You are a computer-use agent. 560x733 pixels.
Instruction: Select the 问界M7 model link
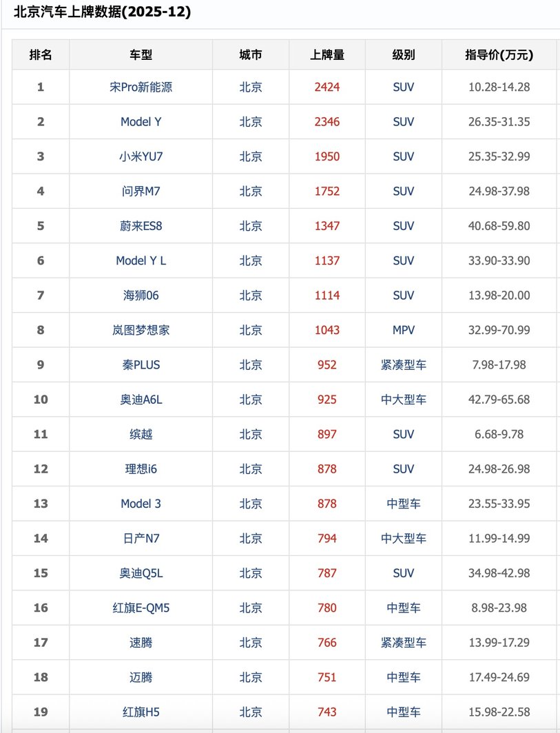coord(141,192)
